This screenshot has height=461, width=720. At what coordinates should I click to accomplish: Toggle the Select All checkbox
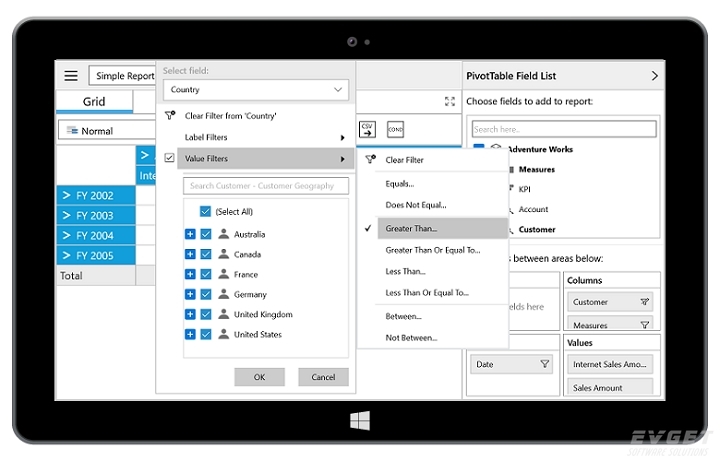[x=206, y=211]
